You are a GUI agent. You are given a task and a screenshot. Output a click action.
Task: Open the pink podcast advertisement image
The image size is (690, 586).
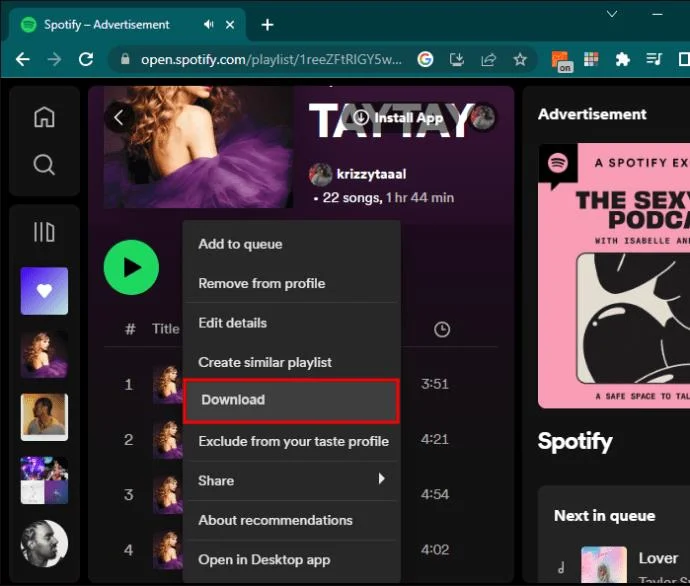[614, 276]
